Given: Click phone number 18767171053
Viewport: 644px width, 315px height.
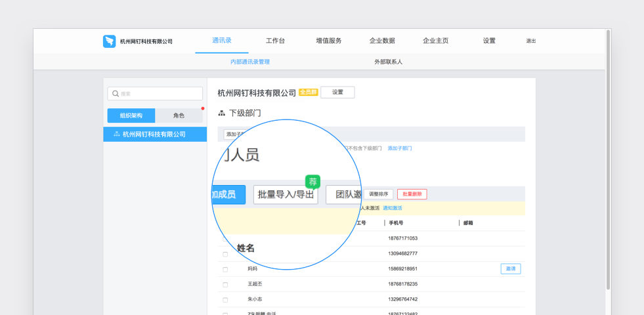Looking at the screenshot, I should [x=403, y=239].
